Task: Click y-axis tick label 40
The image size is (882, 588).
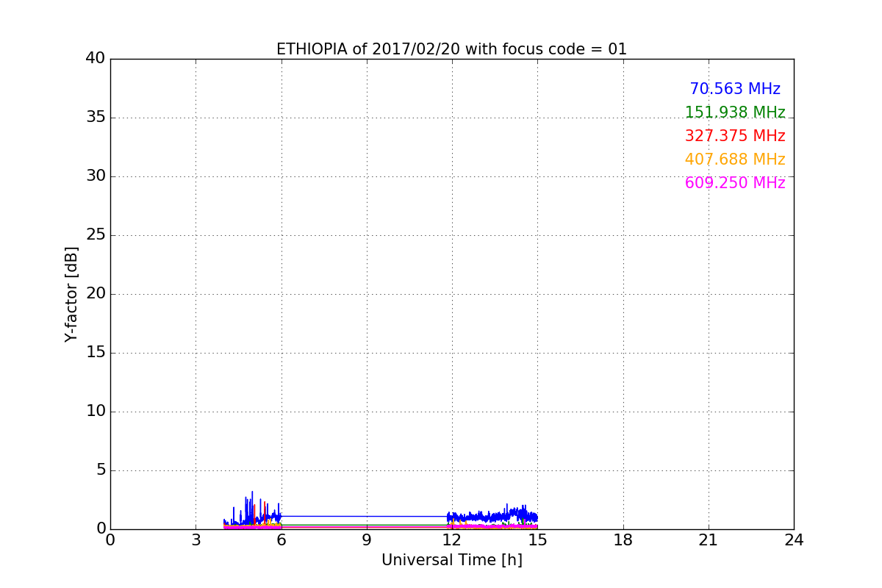Action: [x=96, y=59]
